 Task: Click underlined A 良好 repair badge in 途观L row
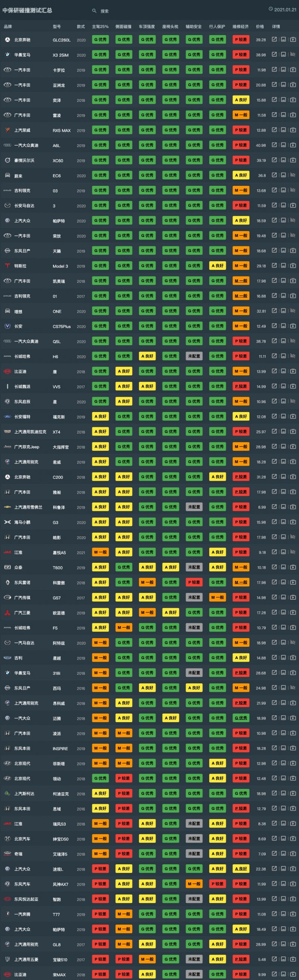click(241, 868)
